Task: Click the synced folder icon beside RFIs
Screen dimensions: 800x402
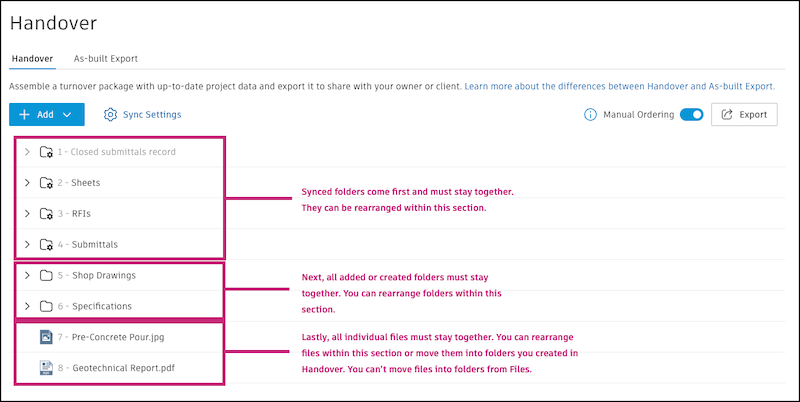Action: (x=46, y=214)
